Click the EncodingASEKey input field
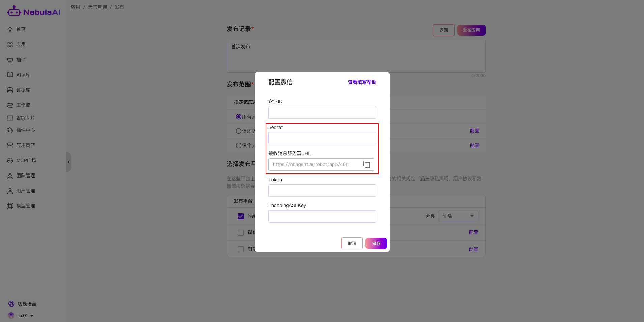The width and height of the screenshot is (644, 322). 322,216
